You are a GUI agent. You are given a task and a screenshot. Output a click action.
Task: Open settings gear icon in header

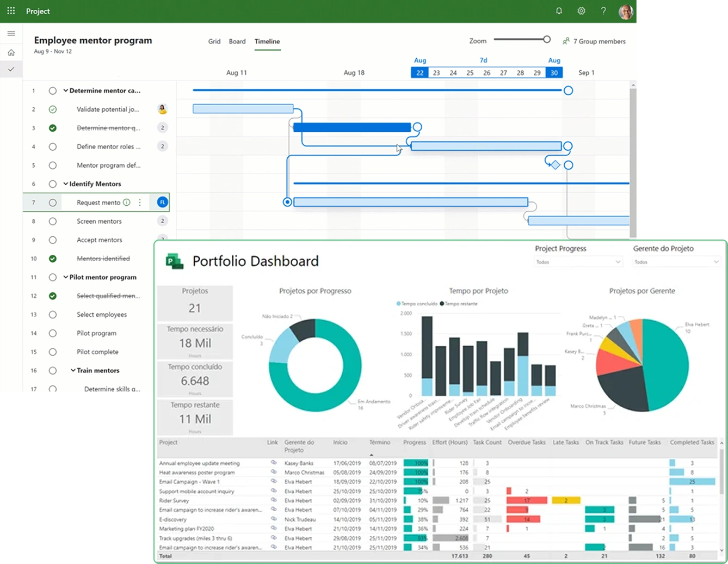coord(581,11)
